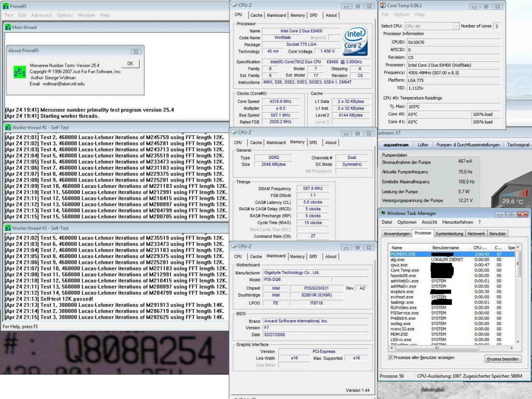This screenshot has height=399, width=532.
Task: Click the Prime95 title bar icon
Action: (x=5, y=6)
